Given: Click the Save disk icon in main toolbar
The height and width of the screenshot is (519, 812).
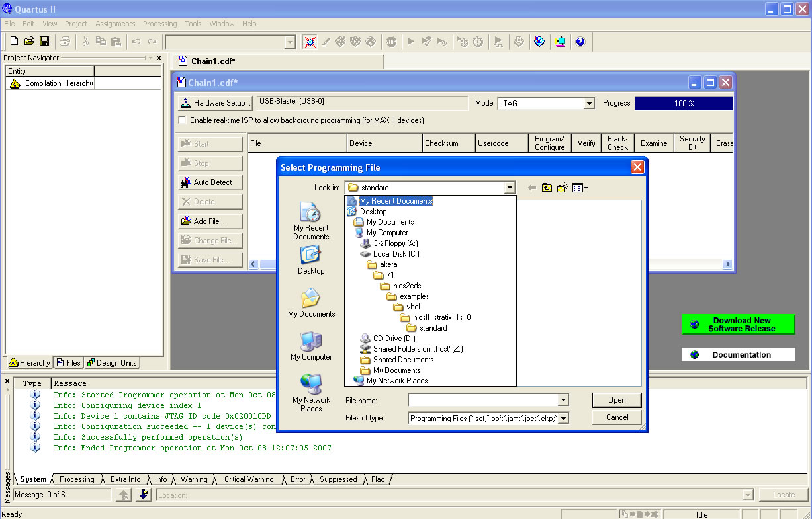Looking at the screenshot, I should [x=44, y=42].
